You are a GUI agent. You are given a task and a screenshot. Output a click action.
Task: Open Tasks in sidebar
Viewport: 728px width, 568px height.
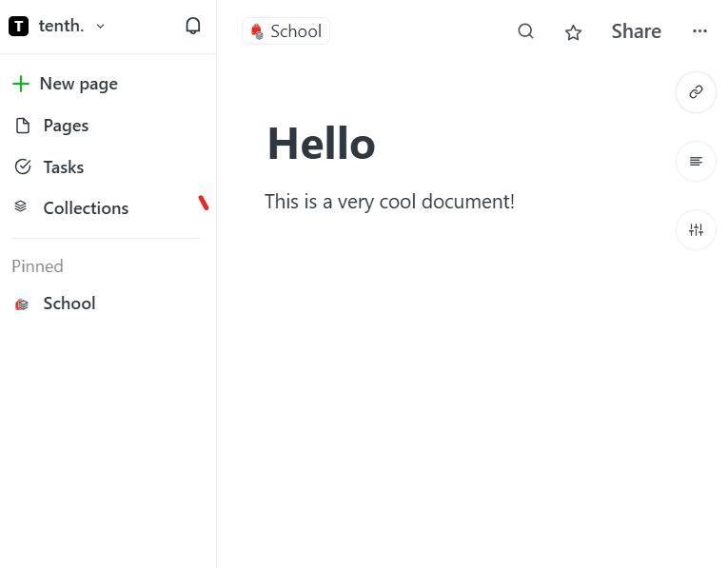(x=49, y=167)
